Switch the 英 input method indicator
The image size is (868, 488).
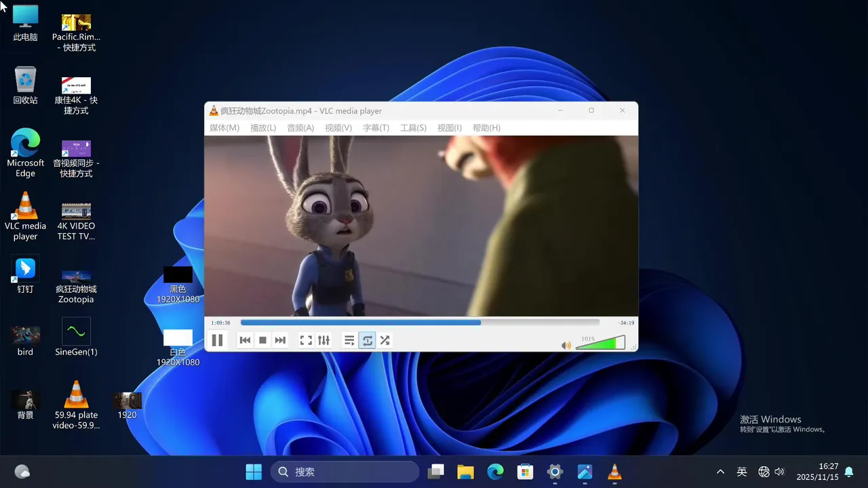coord(742,472)
